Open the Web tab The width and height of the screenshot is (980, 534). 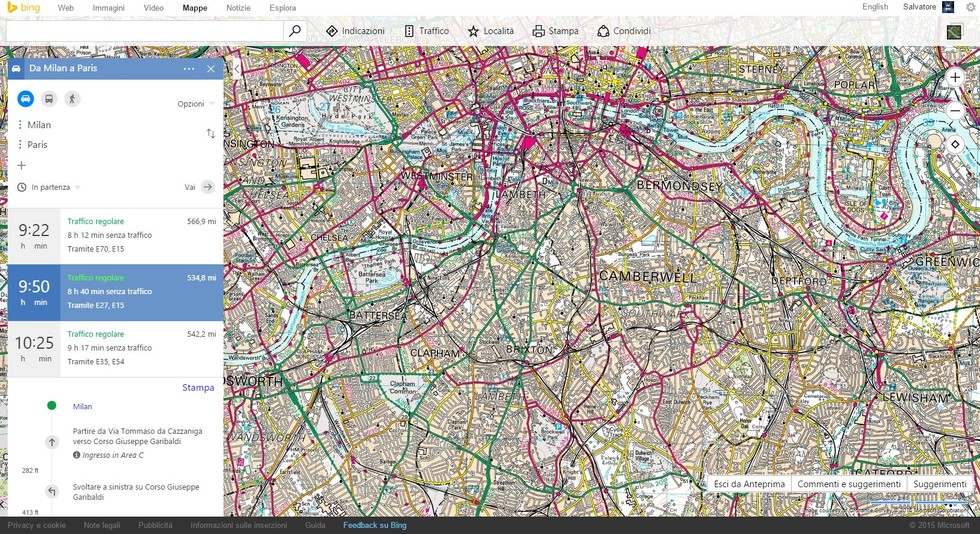[x=66, y=8]
